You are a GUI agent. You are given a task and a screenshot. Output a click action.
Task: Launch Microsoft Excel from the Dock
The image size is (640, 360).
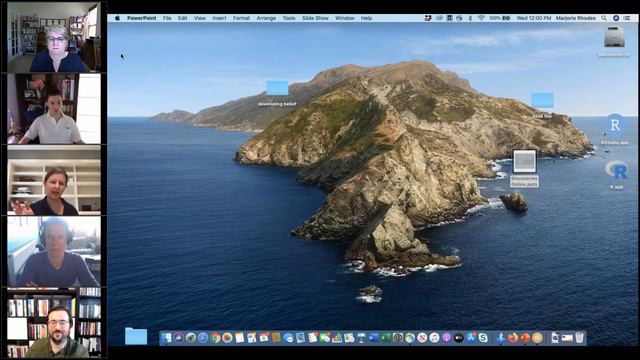pyautogui.click(x=386, y=338)
